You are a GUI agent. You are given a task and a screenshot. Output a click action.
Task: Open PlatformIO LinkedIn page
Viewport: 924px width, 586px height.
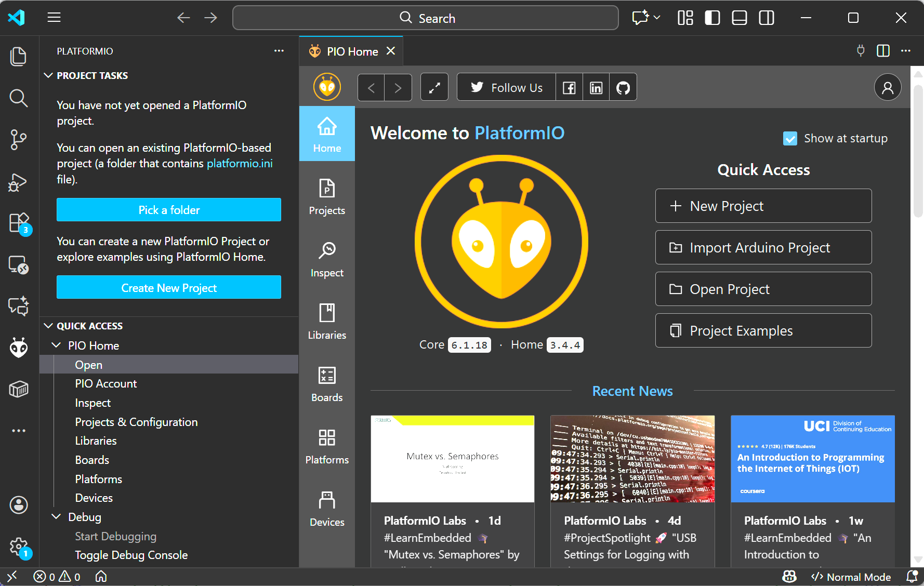(596, 87)
